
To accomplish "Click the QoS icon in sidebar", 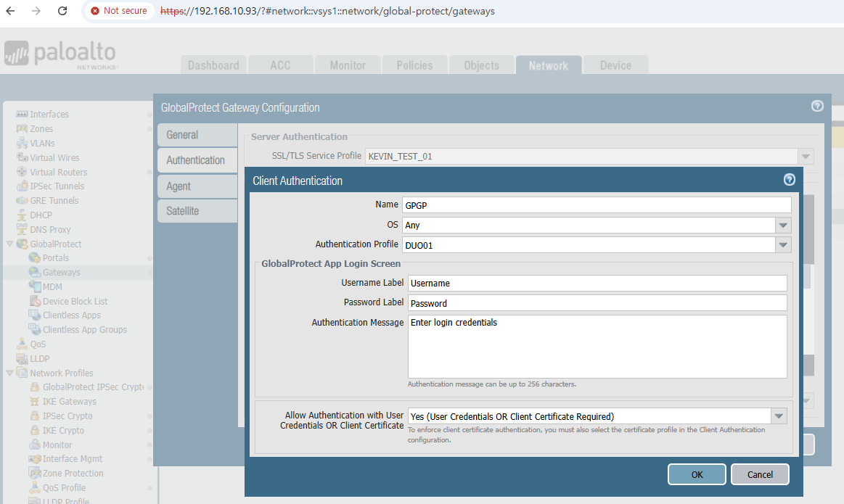I will [22, 344].
